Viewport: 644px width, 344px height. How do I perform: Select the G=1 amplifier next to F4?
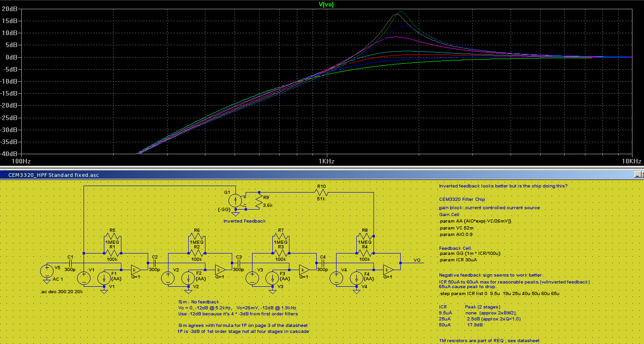click(389, 270)
